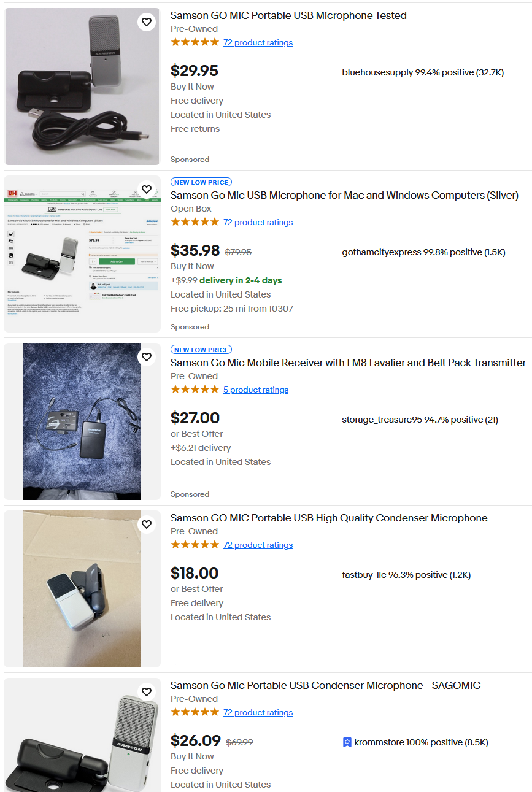The image size is (532, 792).
Task: Open the Samson Go Mic for Mac and Windows listing
Action: pyautogui.click(x=344, y=195)
